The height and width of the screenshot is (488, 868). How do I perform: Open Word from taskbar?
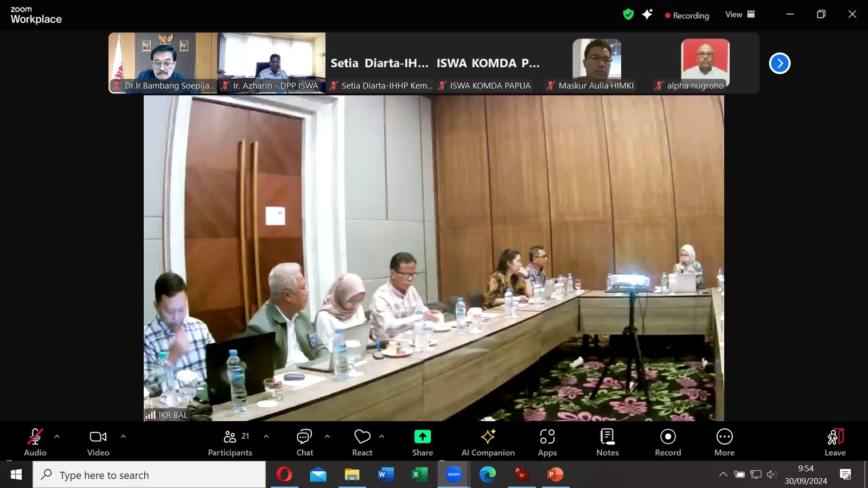click(386, 475)
